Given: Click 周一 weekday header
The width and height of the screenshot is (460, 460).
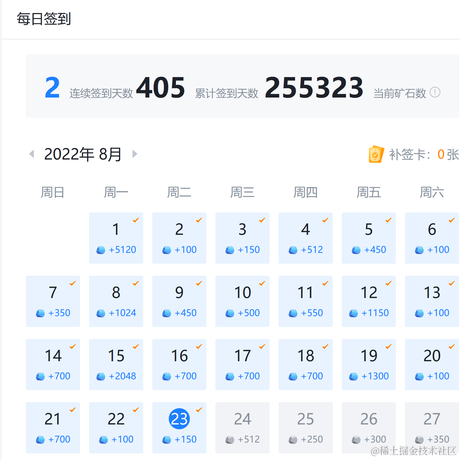Looking at the screenshot, I should point(116,192).
